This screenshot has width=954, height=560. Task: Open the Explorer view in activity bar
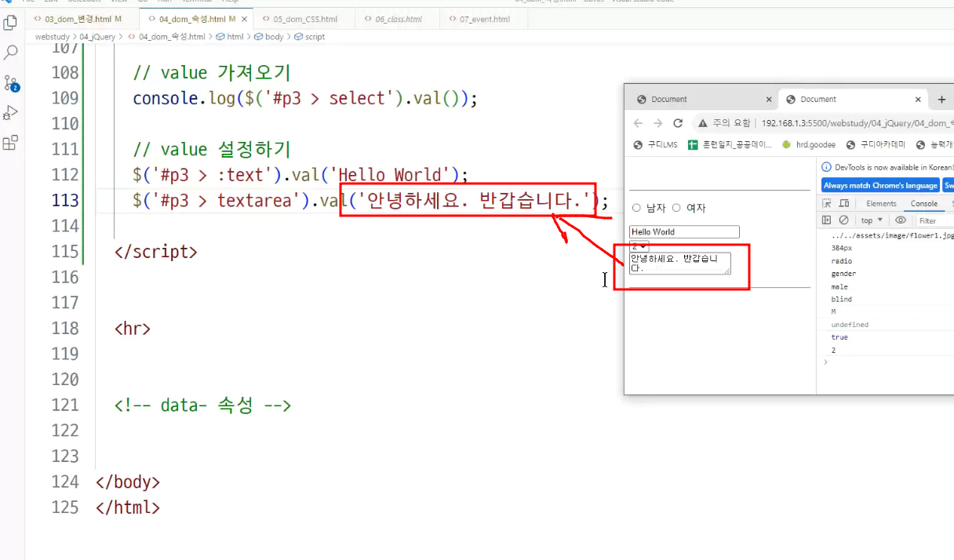(11, 22)
